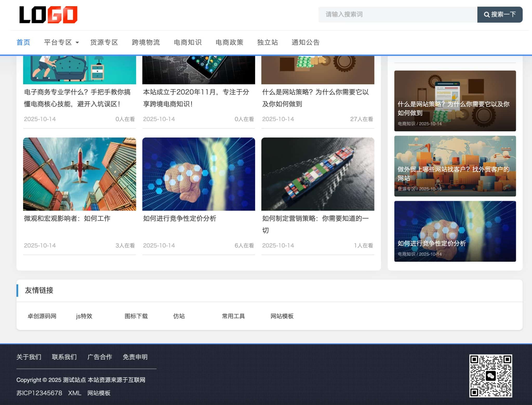Go to the 首页 nav item
This screenshot has width=532, height=405.
tap(23, 42)
